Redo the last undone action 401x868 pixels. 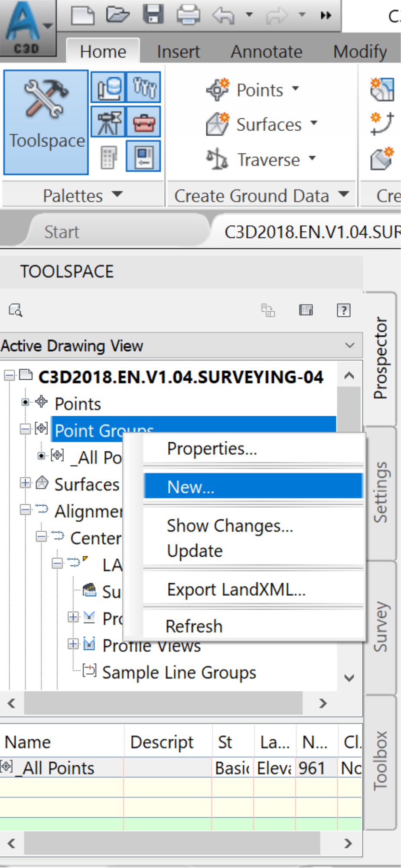click(x=277, y=16)
